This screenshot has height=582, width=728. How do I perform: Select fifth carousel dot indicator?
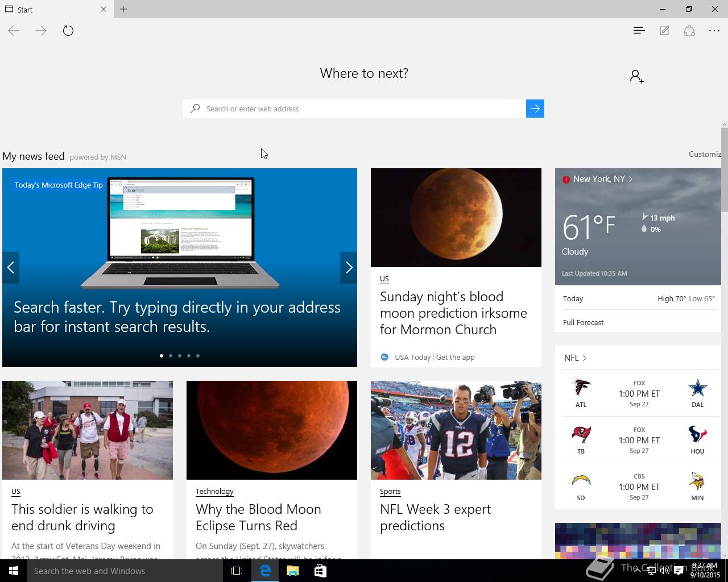click(x=198, y=356)
